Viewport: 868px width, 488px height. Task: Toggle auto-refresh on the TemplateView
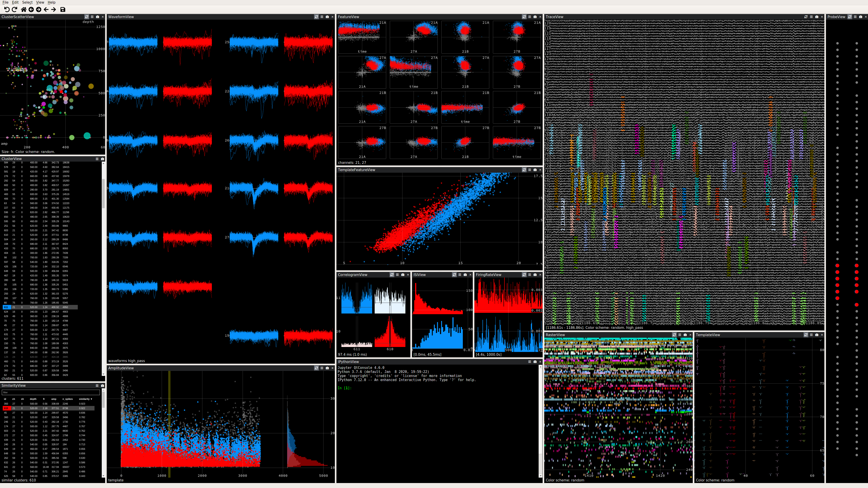tap(806, 335)
